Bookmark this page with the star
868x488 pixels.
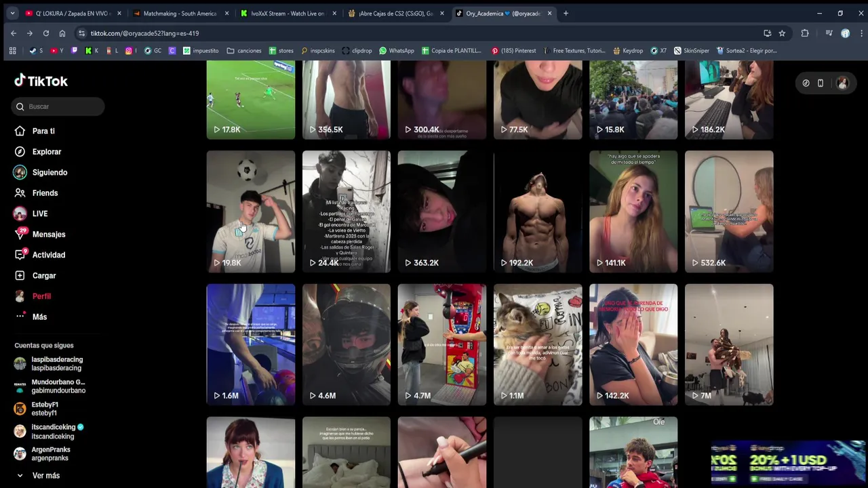click(x=782, y=33)
